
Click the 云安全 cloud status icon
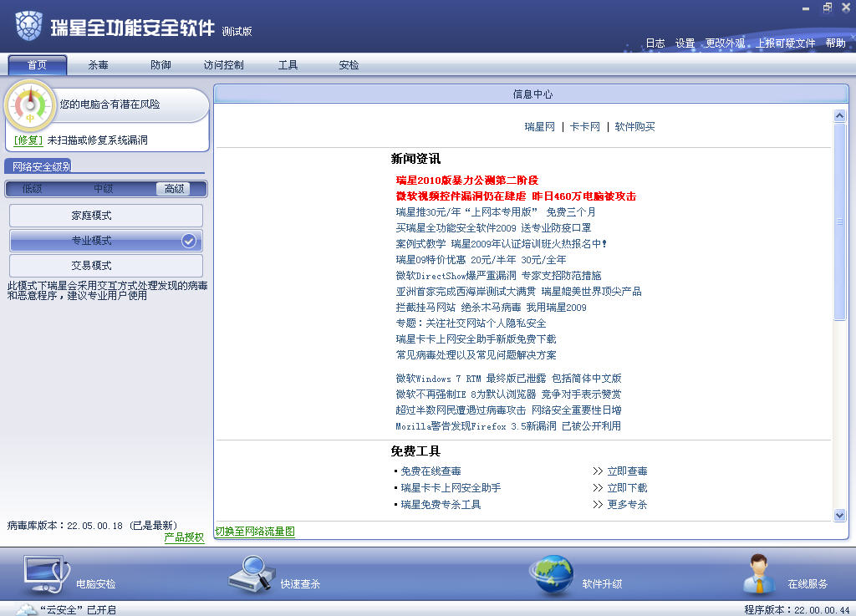click(x=25, y=609)
